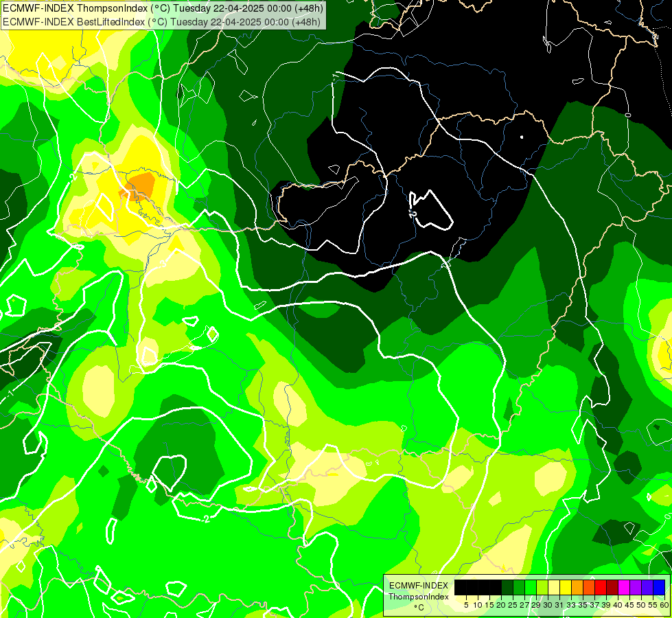Click legend scale value 40
672x618 pixels.
(618, 605)
